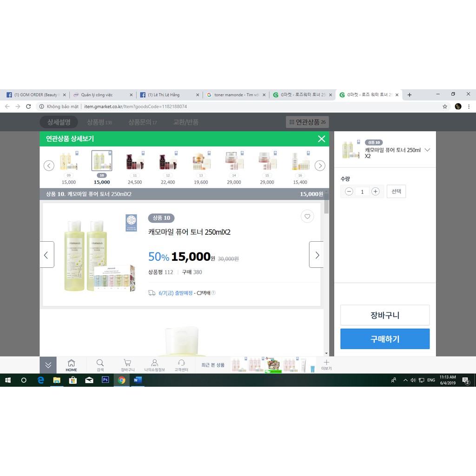Toggle the 연관상품 26 button
This screenshot has width=476, height=476.
click(x=307, y=122)
